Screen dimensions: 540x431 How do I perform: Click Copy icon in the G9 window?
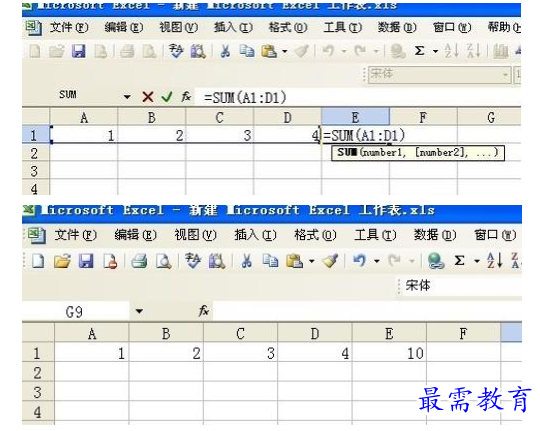(x=270, y=261)
